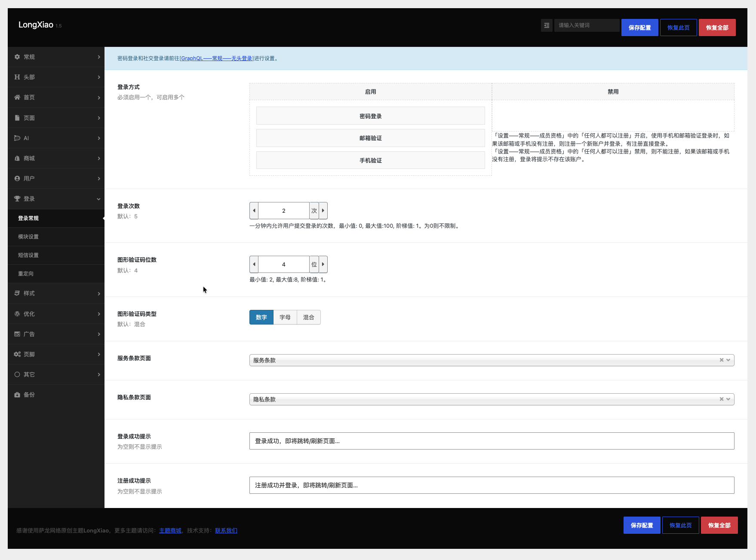Image resolution: width=756 pixels, height=560 pixels.
Task: Click the gears icon beside 页脚
Action: tap(17, 354)
